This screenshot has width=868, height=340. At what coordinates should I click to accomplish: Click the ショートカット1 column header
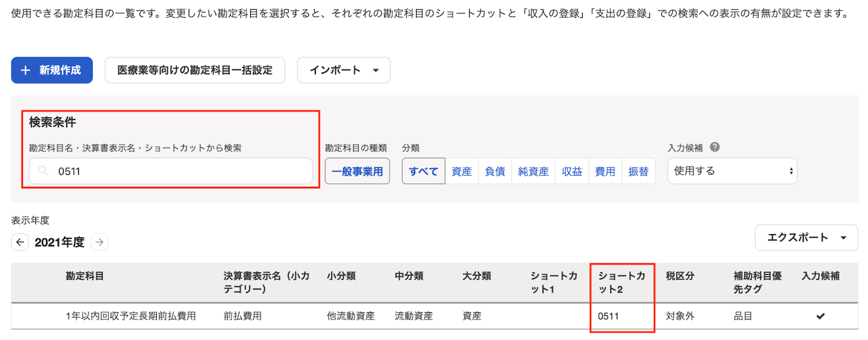point(554,282)
